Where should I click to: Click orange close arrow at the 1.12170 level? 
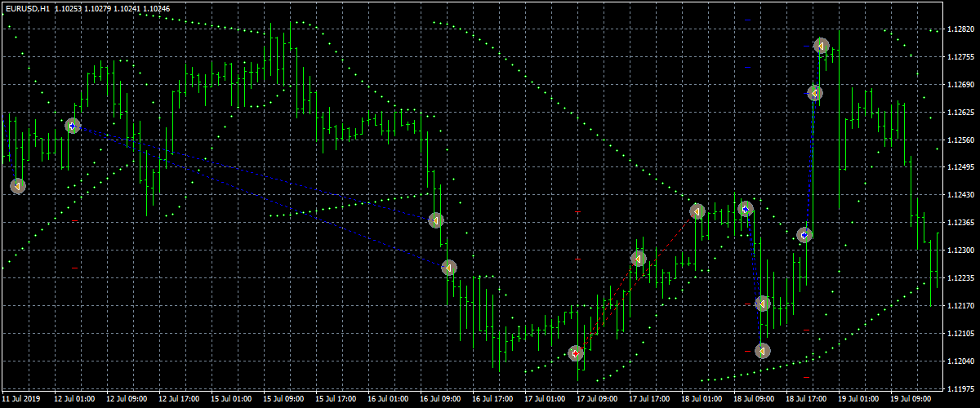pos(762,304)
